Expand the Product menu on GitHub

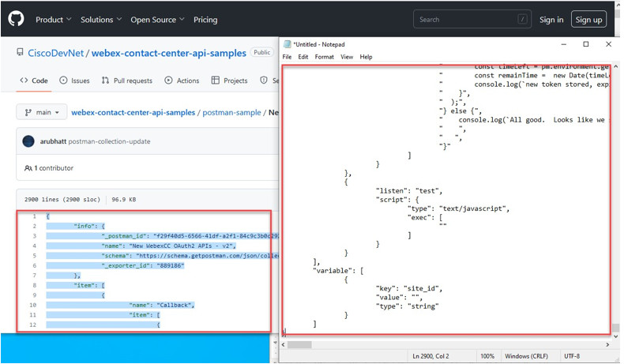pos(54,20)
